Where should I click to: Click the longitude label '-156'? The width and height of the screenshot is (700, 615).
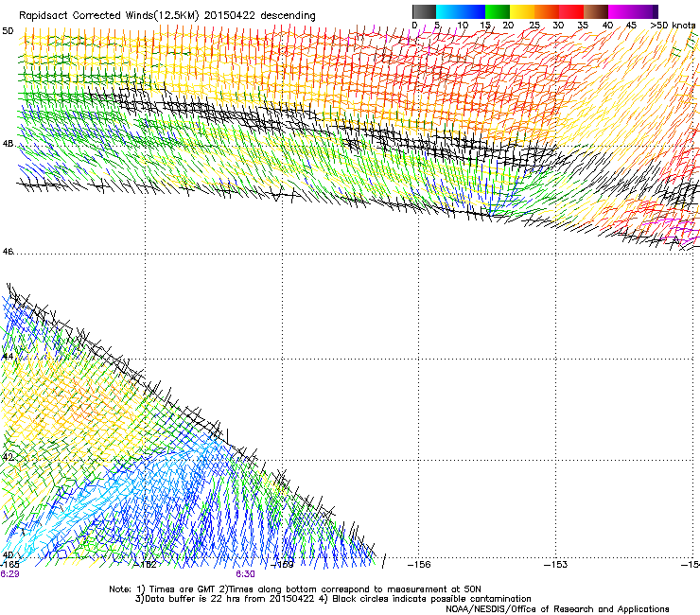(419, 565)
